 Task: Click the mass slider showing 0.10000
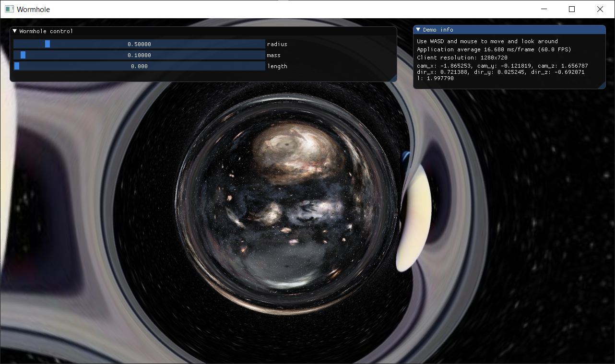(139, 55)
